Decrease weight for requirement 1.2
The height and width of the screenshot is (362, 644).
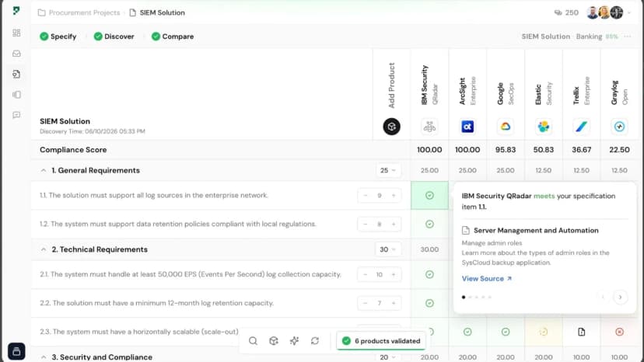click(365, 224)
